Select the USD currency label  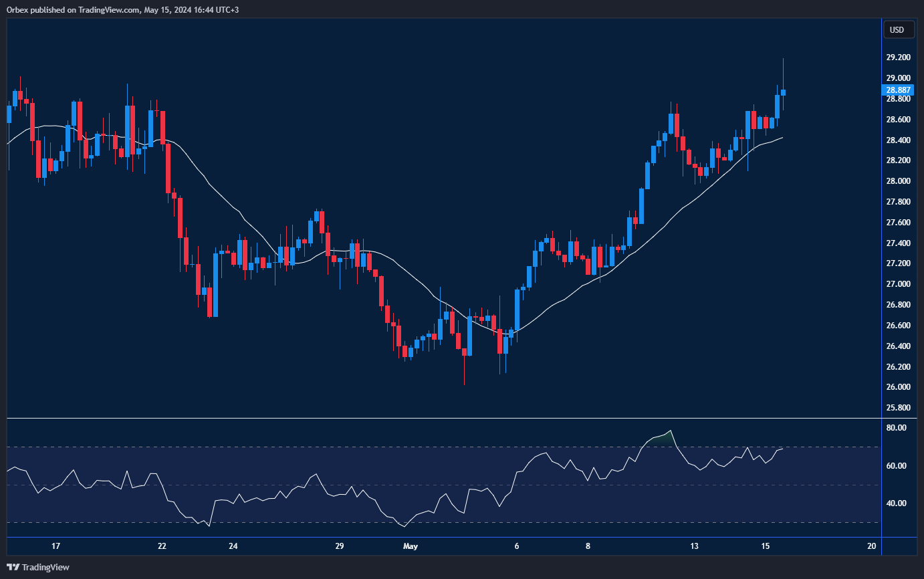tap(899, 29)
